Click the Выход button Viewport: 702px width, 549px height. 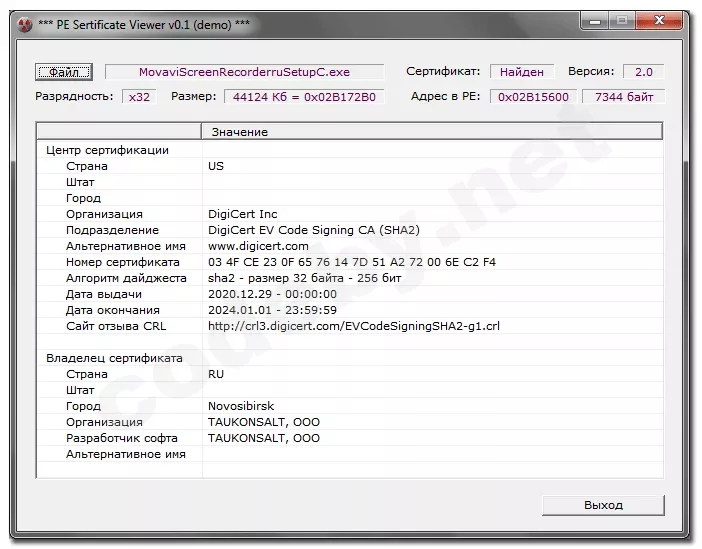coord(603,505)
